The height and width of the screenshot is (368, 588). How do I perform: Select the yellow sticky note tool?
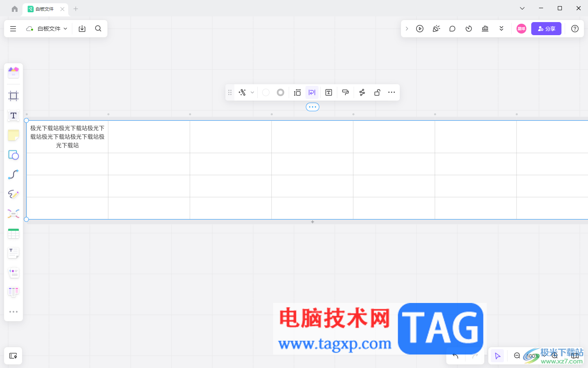(x=13, y=135)
